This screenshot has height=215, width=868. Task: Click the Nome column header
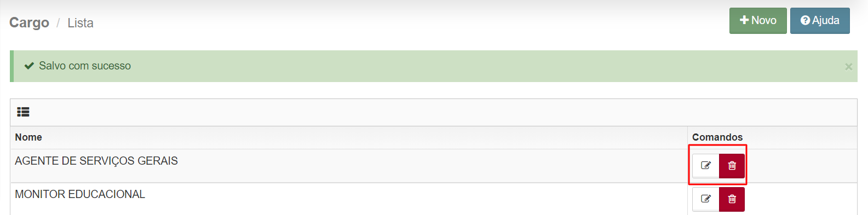click(28, 137)
